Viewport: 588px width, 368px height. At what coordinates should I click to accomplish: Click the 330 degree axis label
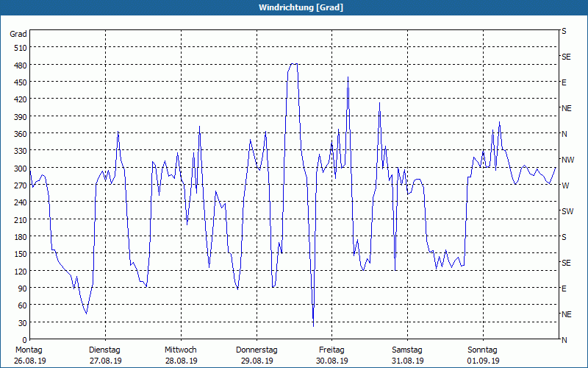[21, 151]
